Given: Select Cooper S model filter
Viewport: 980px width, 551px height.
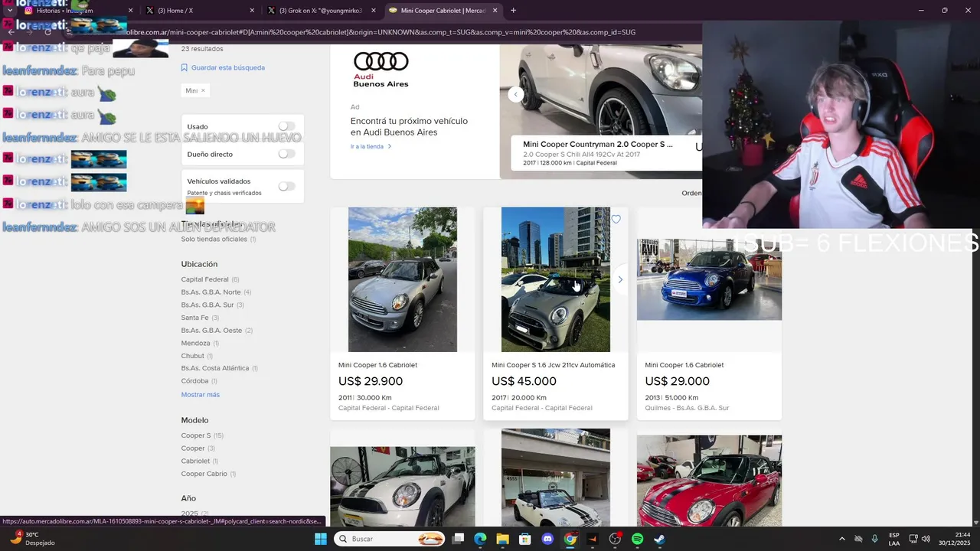Looking at the screenshot, I should tap(195, 435).
